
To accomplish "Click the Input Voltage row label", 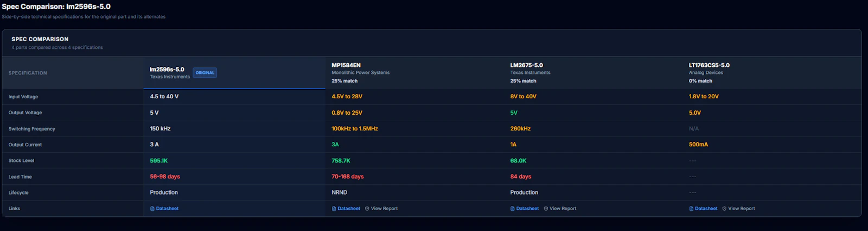I will [23, 97].
